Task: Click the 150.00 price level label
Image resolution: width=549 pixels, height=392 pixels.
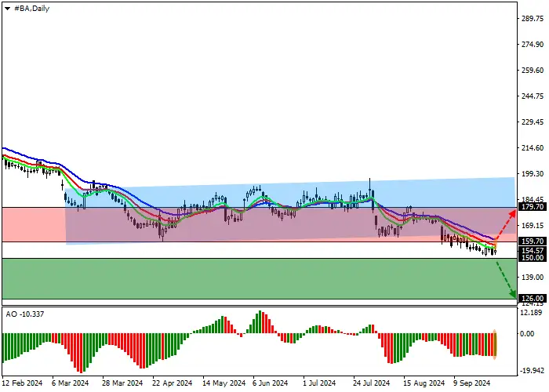Action: 533,258
